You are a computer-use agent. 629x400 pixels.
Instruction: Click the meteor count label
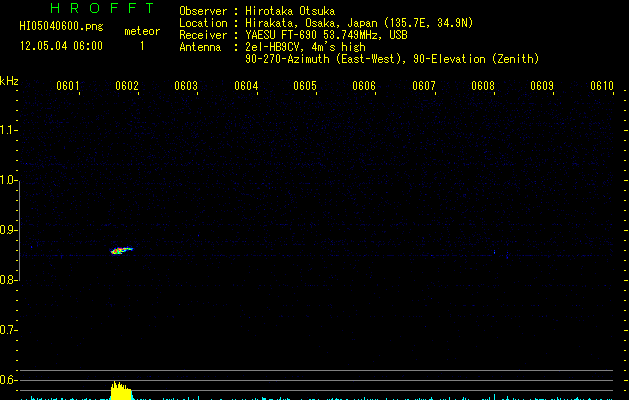142,31
